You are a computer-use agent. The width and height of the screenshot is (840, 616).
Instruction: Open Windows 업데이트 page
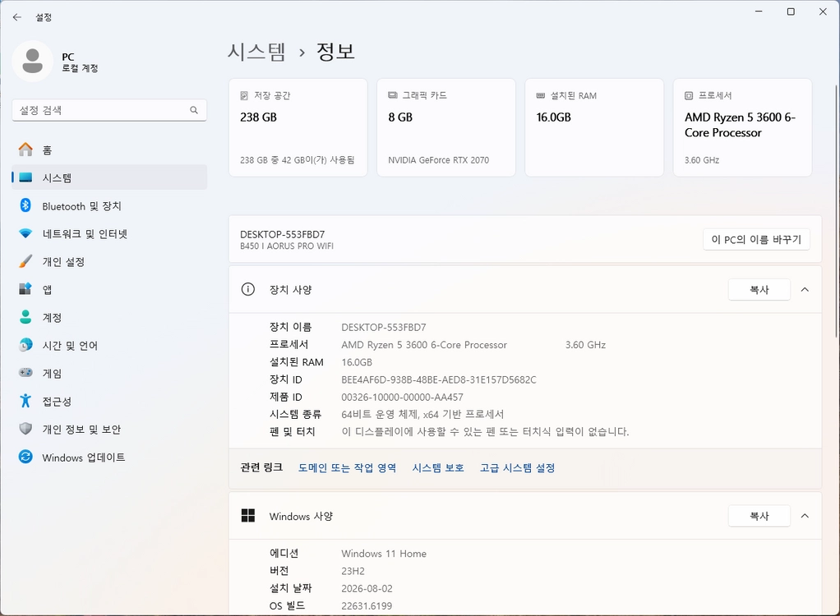[x=109, y=457]
